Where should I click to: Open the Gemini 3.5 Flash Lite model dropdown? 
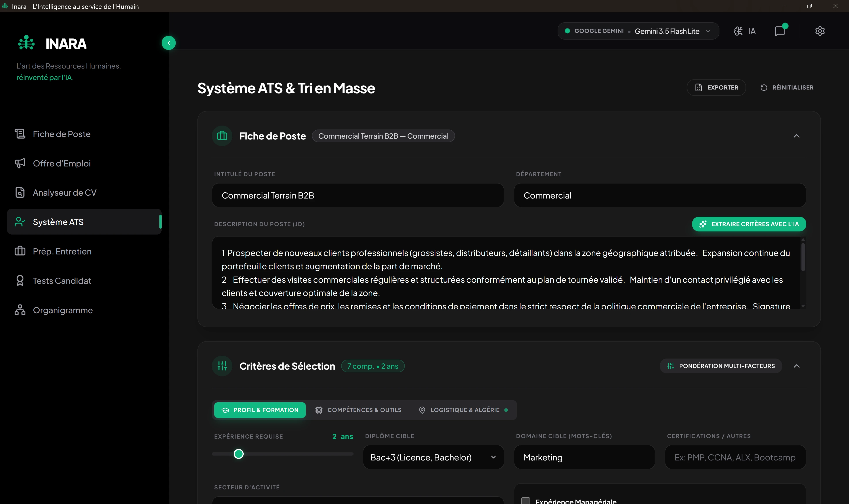[638, 31]
